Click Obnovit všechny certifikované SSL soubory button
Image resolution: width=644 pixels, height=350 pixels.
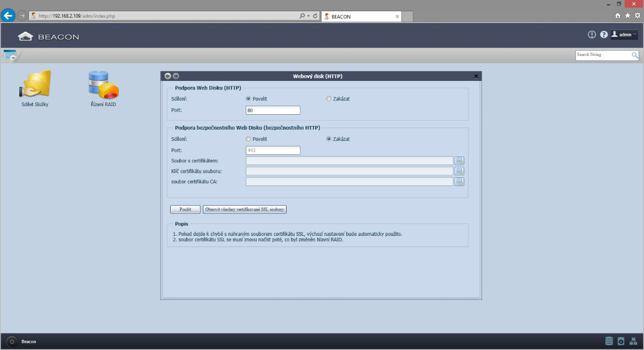(245, 210)
